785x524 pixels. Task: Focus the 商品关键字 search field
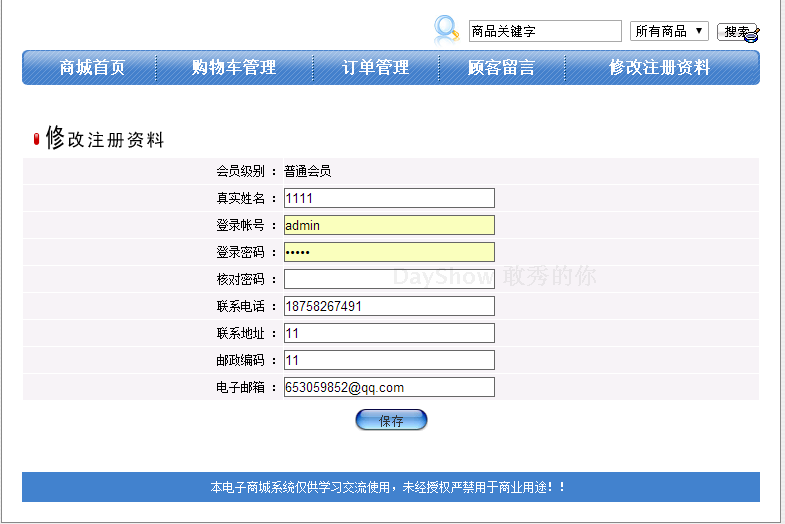coord(545,31)
